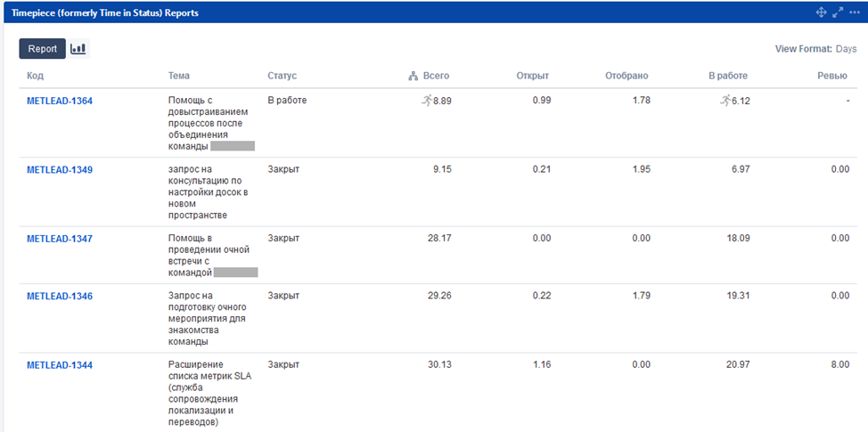Image resolution: width=868 pixels, height=432 pixels.
Task: Maximize the Timepiece gadget
Action: (x=838, y=12)
